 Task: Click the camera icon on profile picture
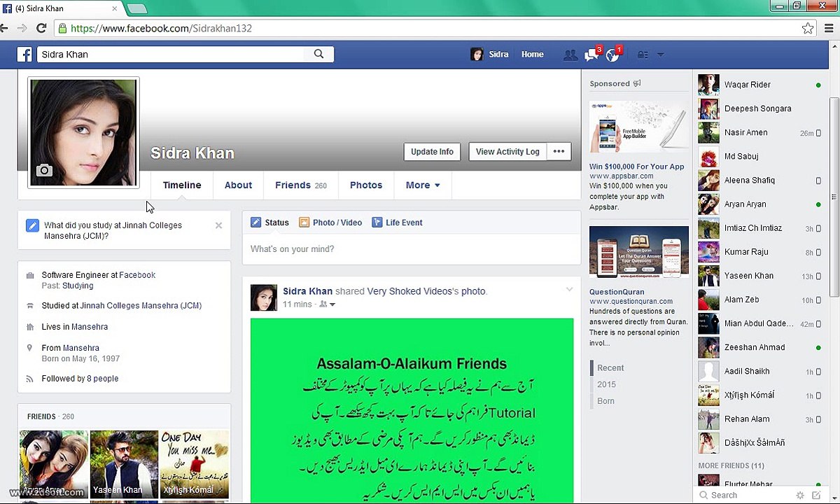tap(44, 170)
